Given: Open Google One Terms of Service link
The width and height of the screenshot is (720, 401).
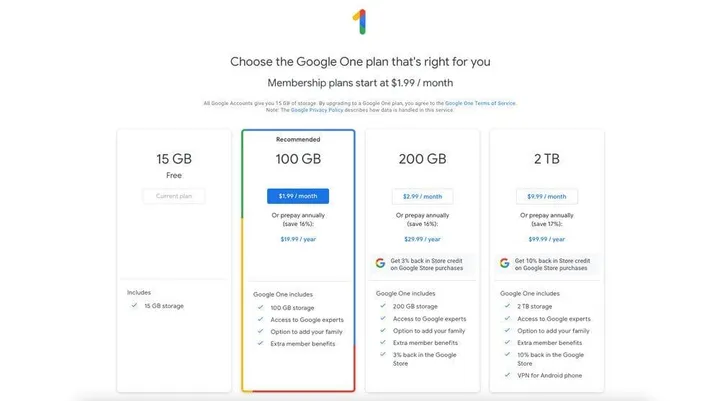Looking at the screenshot, I should click(481, 103).
